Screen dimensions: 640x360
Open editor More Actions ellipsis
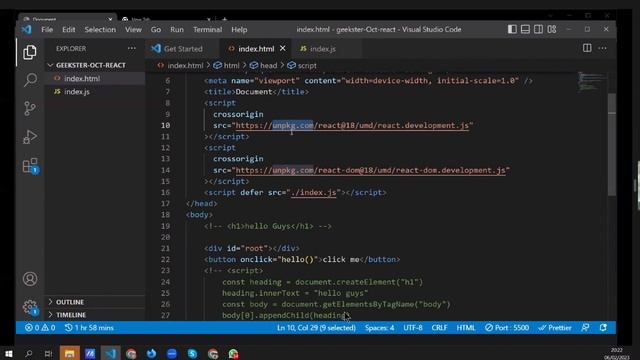point(602,48)
